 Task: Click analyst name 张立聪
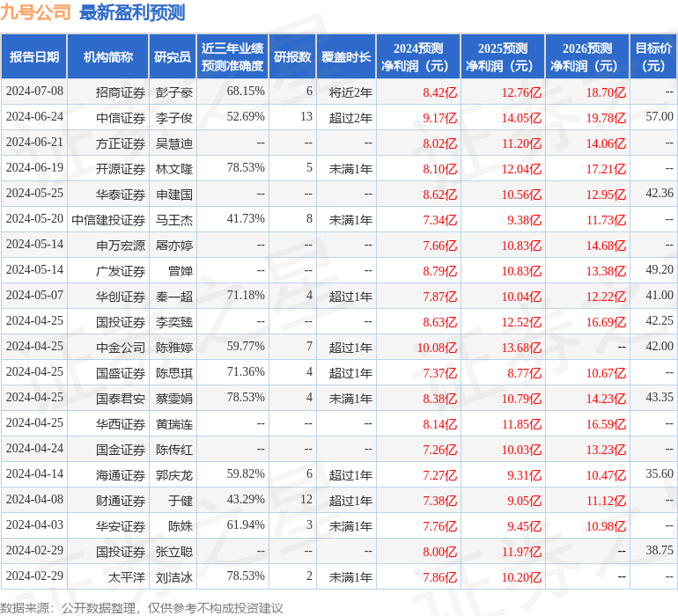[x=174, y=551]
